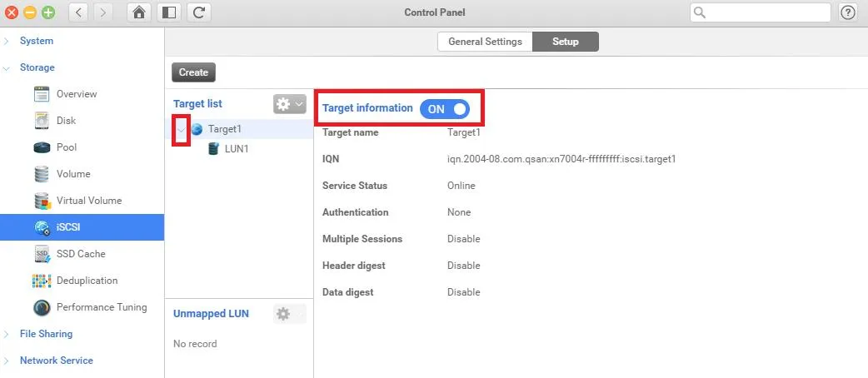Select the Setup tab
The width and height of the screenshot is (868, 378).
click(565, 42)
